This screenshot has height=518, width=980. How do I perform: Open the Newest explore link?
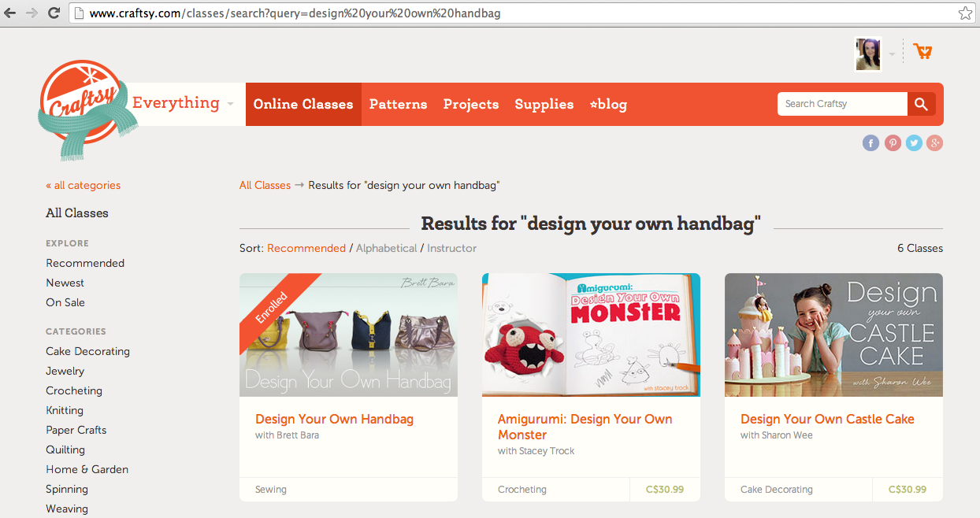coord(65,283)
